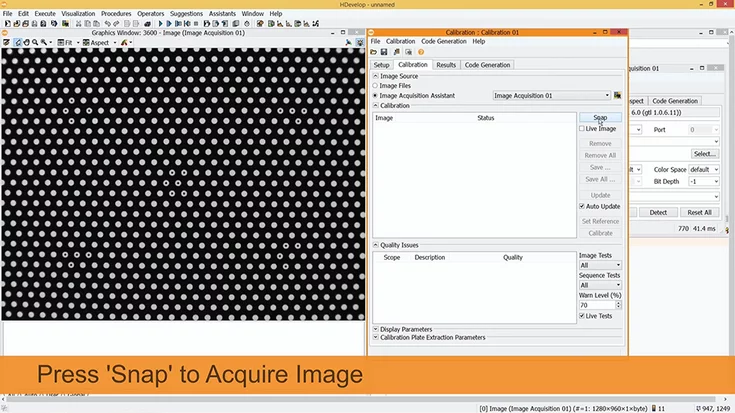Open help via the orange question mark icon
The height and width of the screenshot is (413, 735).
point(421,52)
